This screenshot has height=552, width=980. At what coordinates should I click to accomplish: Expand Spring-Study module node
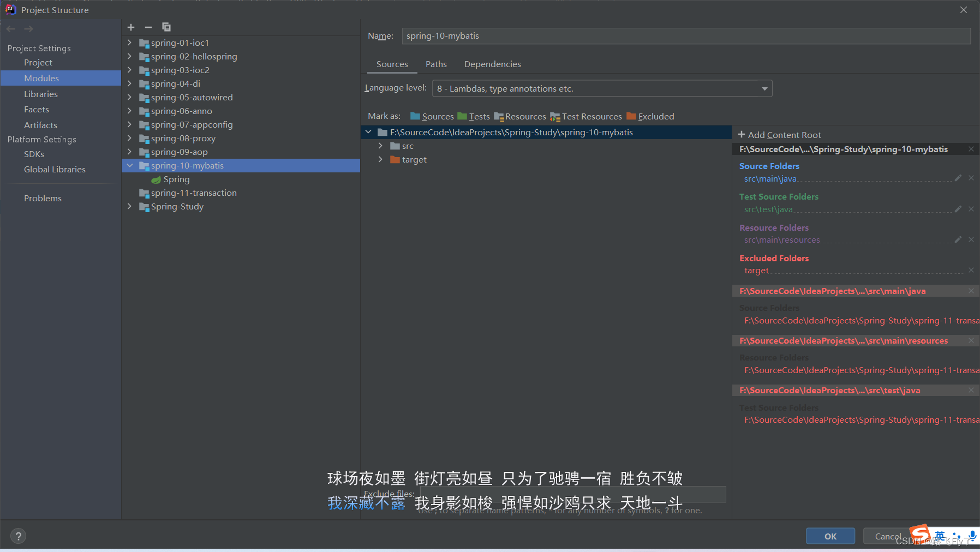[129, 206]
